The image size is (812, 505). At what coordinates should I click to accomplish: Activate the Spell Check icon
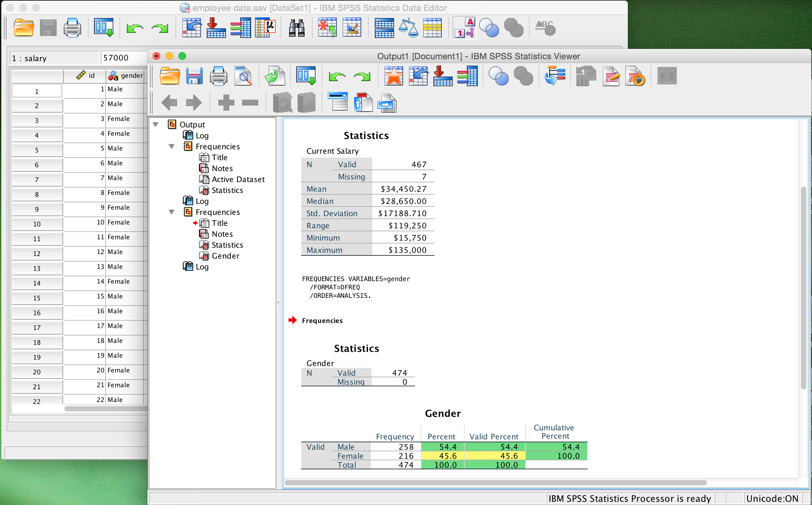[545, 27]
